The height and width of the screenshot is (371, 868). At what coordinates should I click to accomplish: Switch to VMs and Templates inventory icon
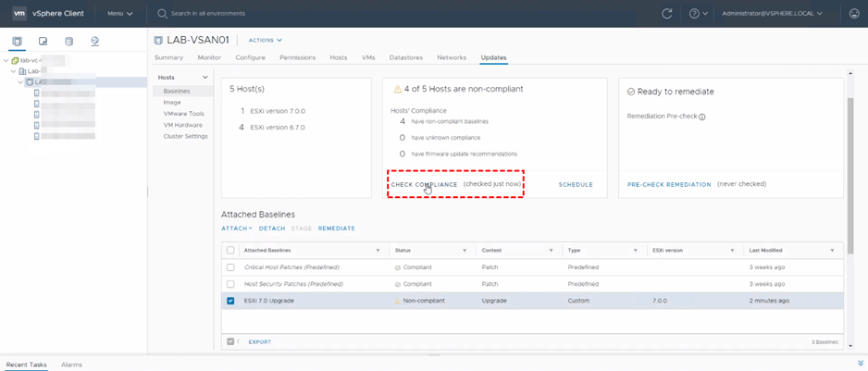(43, 42)
